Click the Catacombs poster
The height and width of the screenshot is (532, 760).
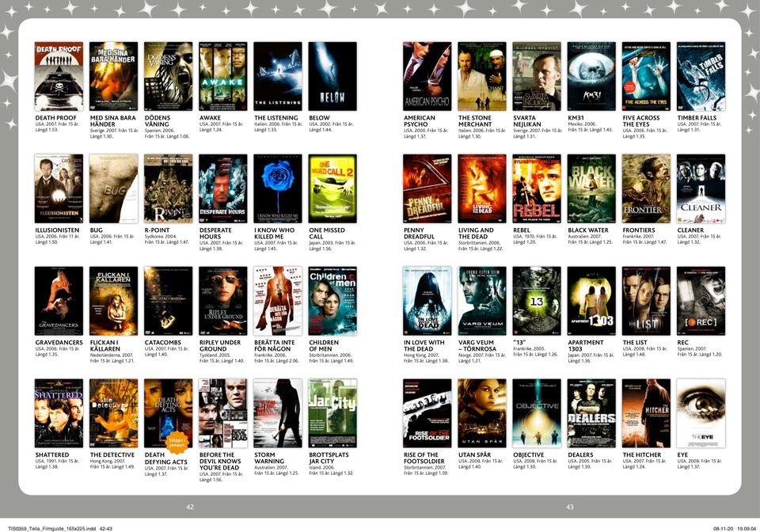[x=168, y=301]
